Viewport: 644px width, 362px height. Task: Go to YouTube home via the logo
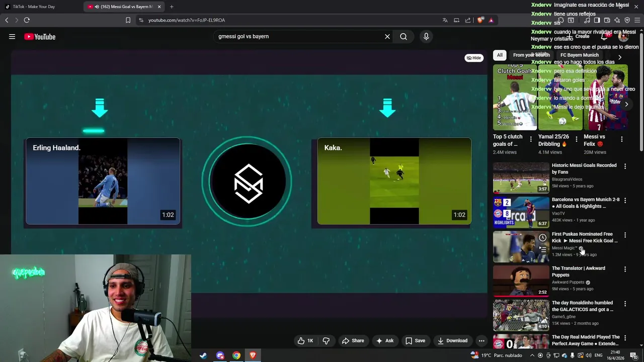click(x=40, y=37)
